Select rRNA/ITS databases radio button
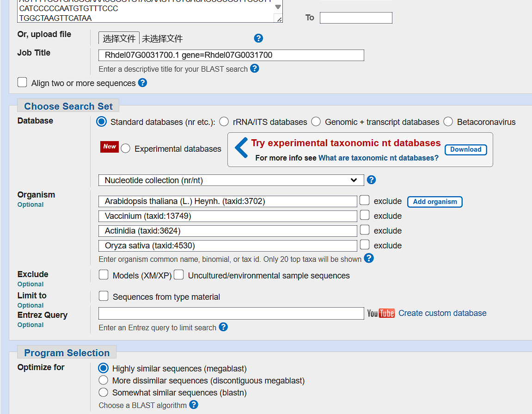The height and width of the screenshot is (414, 532). tap(224, 122)
